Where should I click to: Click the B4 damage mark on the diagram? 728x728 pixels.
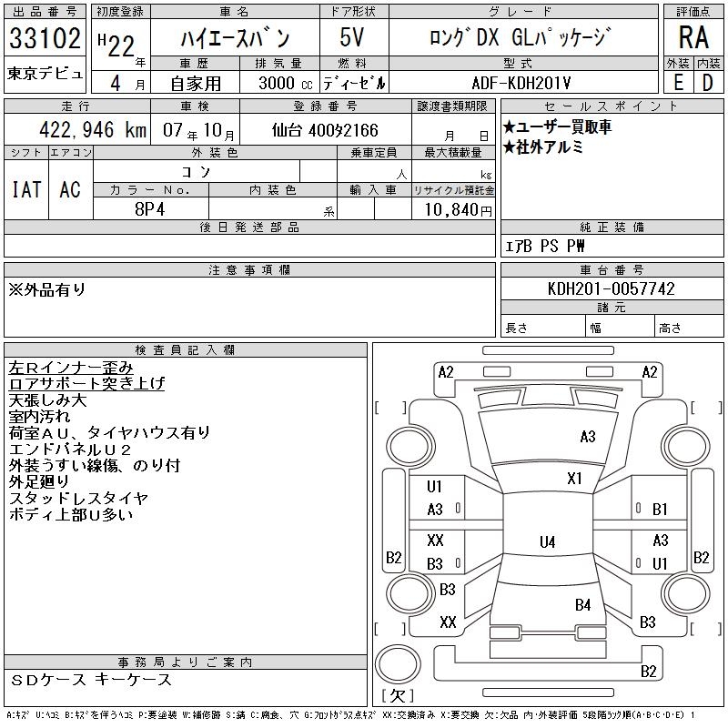(x=582, y=604)
